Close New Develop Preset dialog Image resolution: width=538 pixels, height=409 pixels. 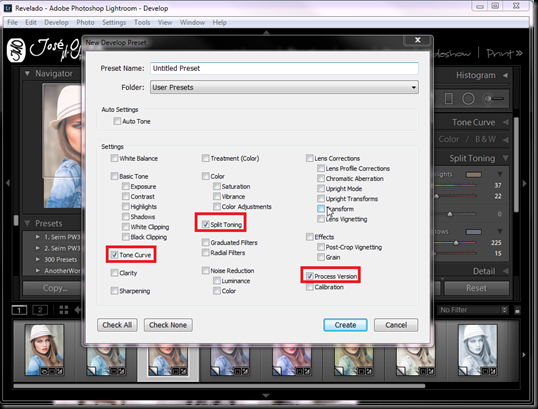click(x=418, y=40)
